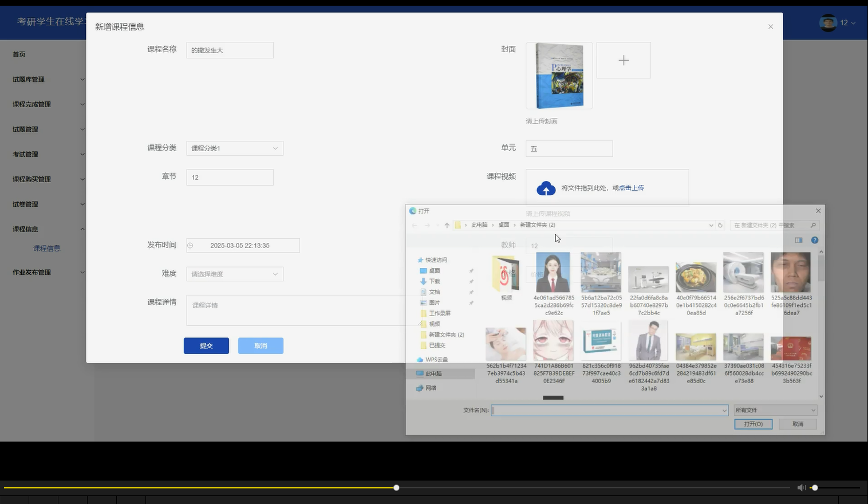868x504 pixels.
Task: Click the 打开(O) button in the file dialog
Action: (753, 424)
